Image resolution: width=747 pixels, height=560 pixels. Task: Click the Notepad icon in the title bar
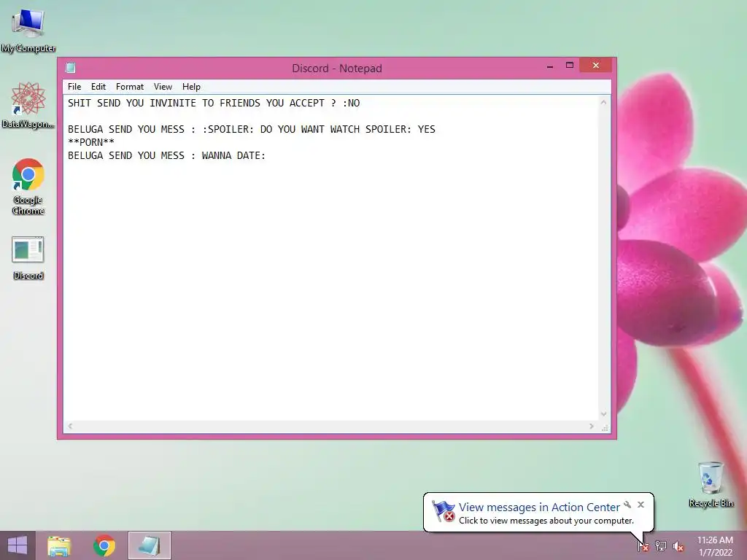coord(71,68)
